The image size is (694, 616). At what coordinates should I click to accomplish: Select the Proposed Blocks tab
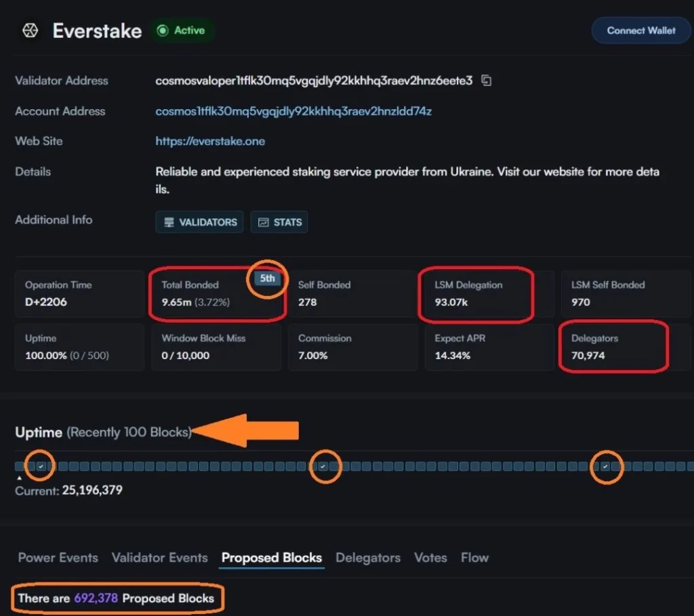(x=272, y=558)
